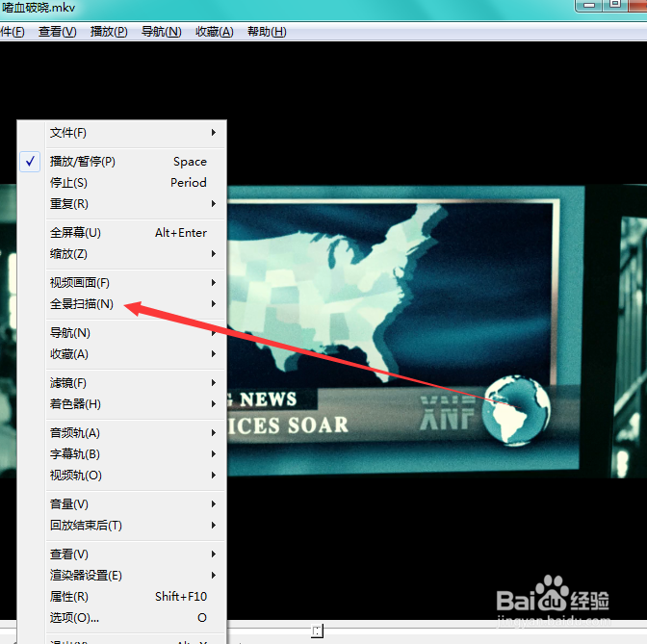This screenshot has height=644, width=647.
Task: Open the 音量(V) submenu
Action: (x=135, y=504)
